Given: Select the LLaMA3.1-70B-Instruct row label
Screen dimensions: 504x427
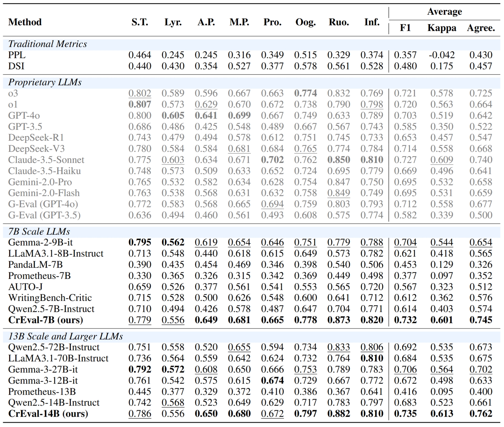Looking at the screenshot, I should [58, 358].
